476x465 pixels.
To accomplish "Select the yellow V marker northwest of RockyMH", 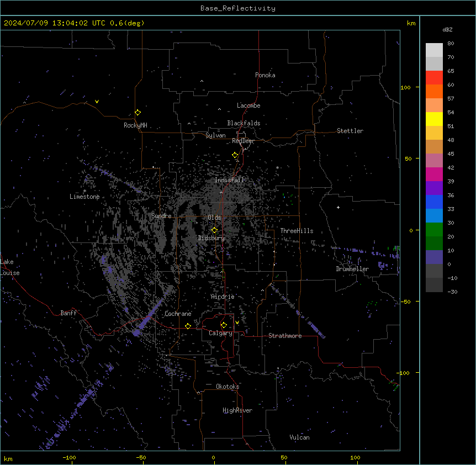I will point(97,102).
